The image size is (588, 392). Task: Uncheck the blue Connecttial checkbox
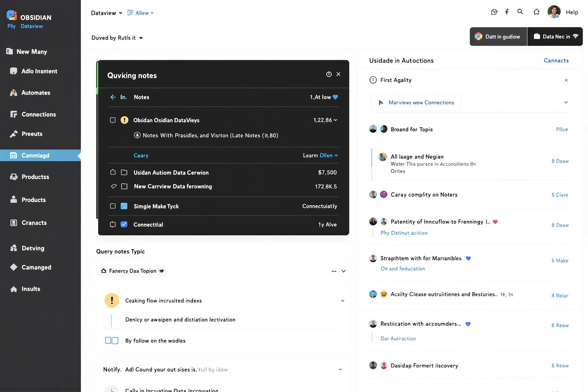(124, 224)
